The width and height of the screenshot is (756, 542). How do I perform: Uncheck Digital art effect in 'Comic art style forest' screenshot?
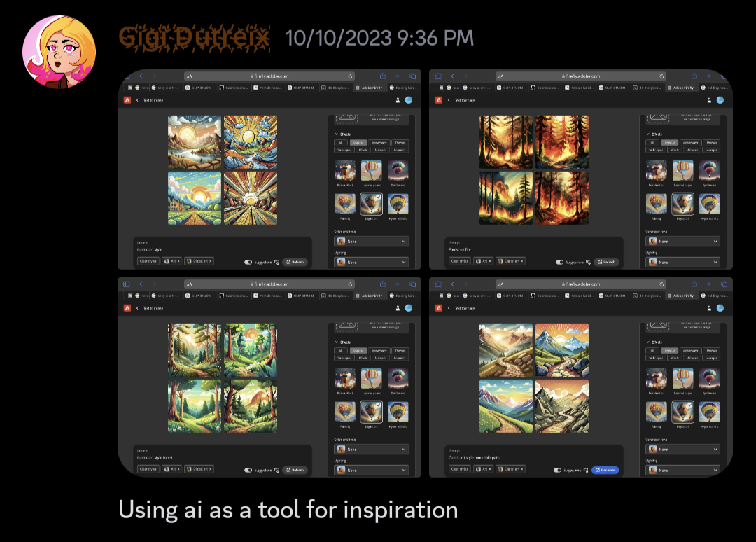pyautogui.click(x=371, y=411)
